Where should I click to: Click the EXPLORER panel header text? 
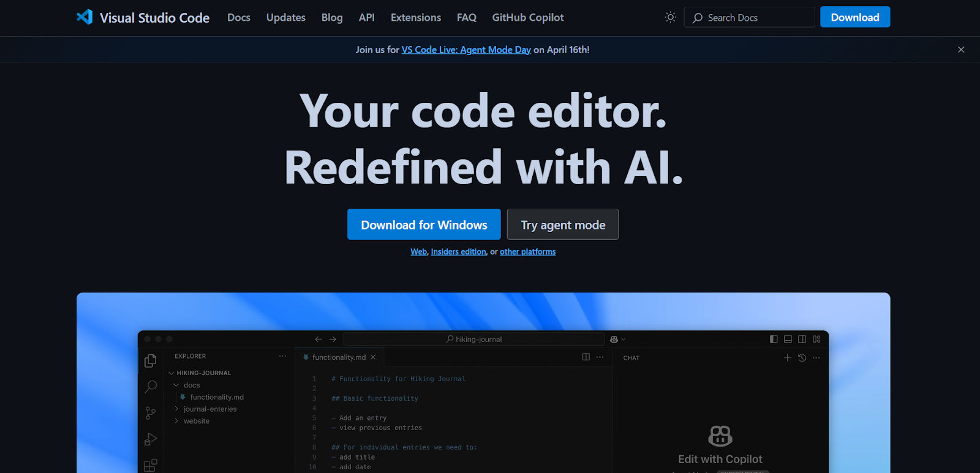click(190, 356)
